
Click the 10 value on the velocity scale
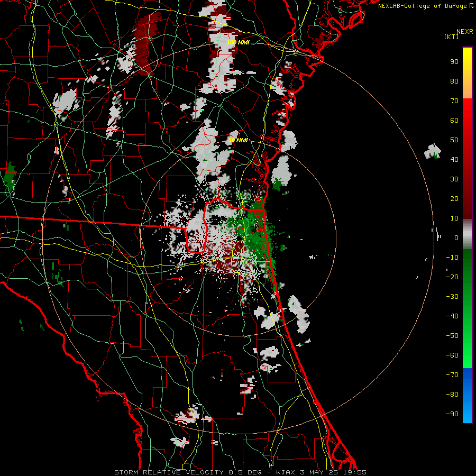pyautogui.click(x=454, y=218)
